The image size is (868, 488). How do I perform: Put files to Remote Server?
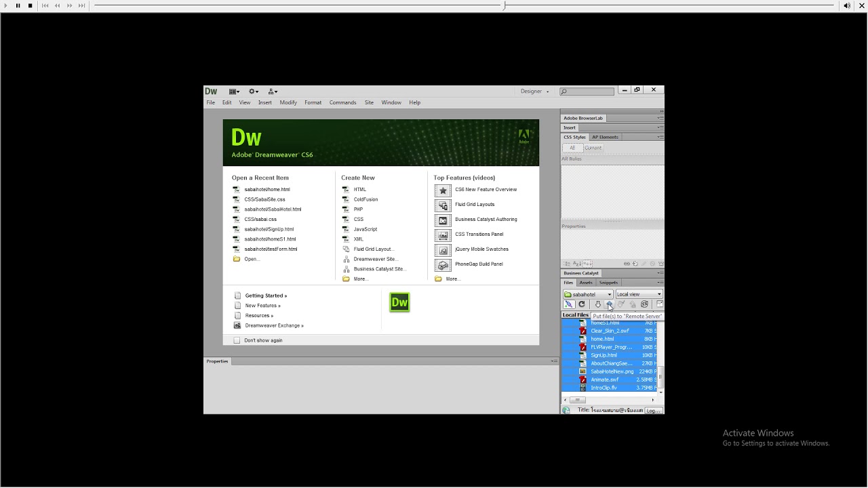point(609,304)
